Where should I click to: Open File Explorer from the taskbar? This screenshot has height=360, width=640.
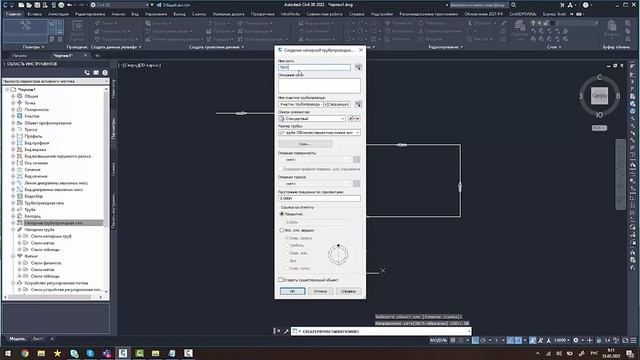(41, 353)
